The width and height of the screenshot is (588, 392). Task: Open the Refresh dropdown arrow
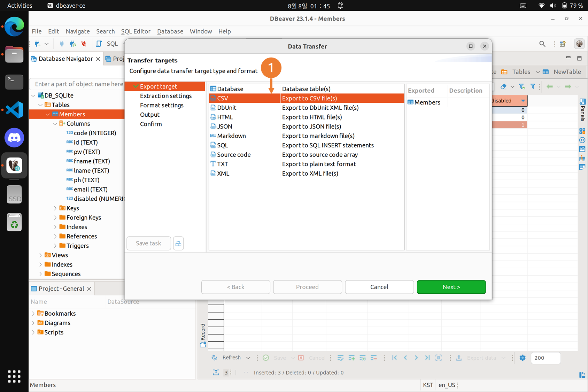click(248, 358)
